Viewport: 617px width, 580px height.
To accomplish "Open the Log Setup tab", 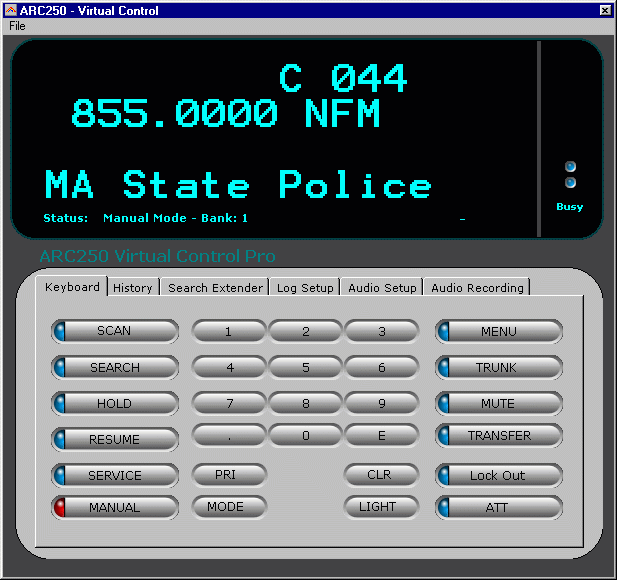I will coord(305,288).
